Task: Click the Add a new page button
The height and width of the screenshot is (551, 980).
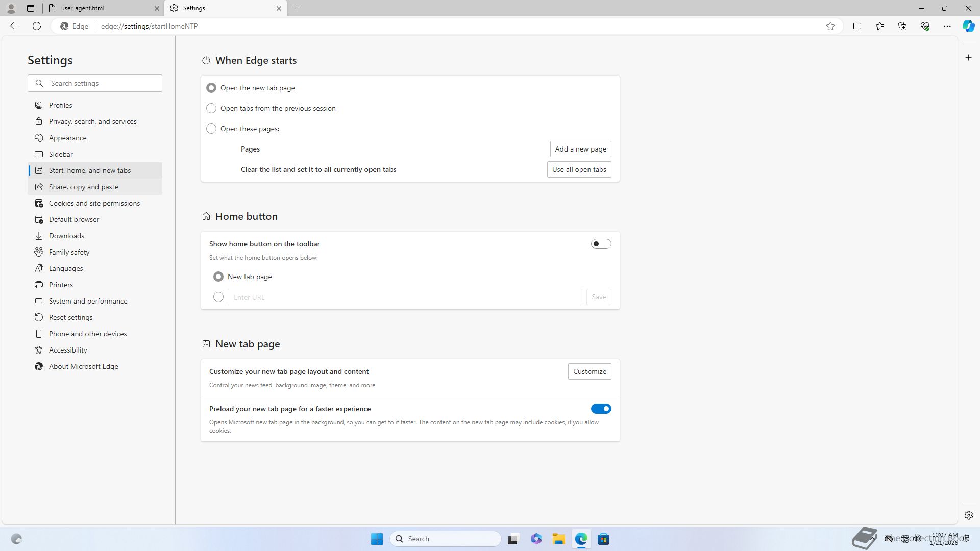Action: tap(580, 149)
